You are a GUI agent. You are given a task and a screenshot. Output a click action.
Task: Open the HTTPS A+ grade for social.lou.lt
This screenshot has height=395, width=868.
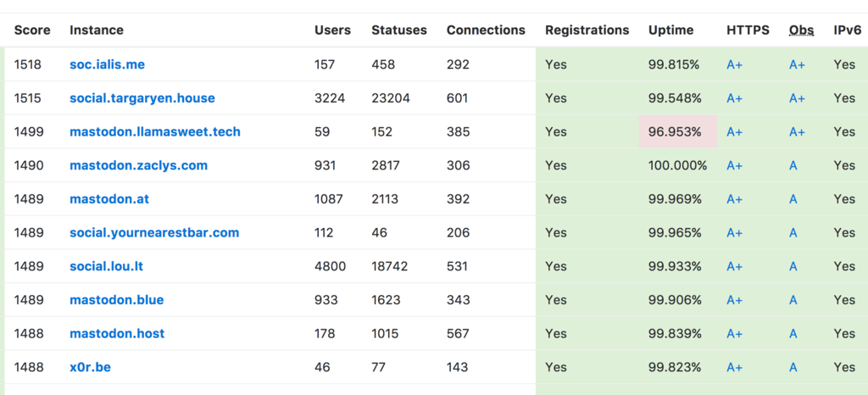735,267
